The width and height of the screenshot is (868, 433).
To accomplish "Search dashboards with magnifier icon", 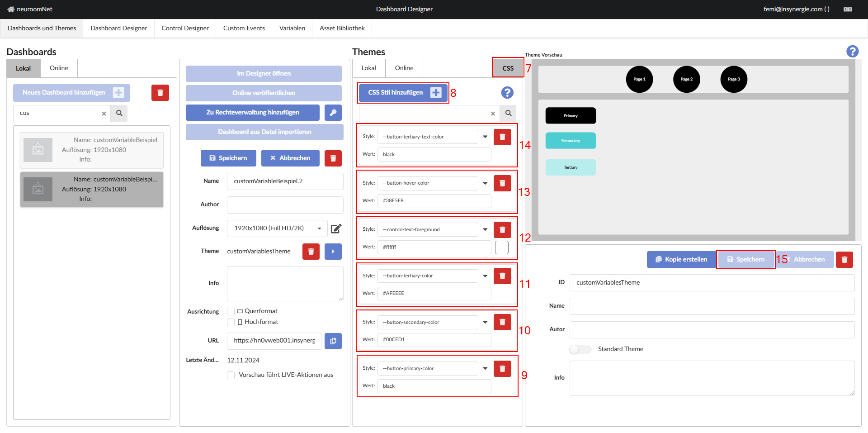I will pyautogui.click(x=119, y=114).
